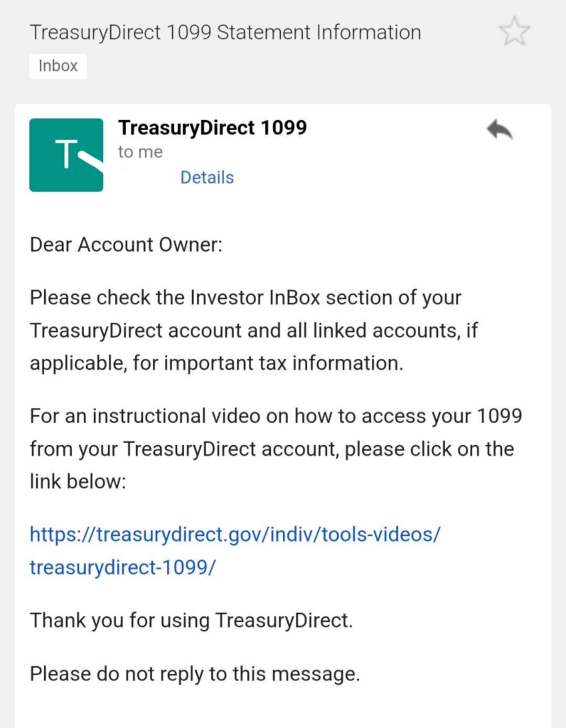This screenshot has width=566, height=728.
Task: Click the 'applicable, for important tax information' line
Action: [x=217, y=363]
